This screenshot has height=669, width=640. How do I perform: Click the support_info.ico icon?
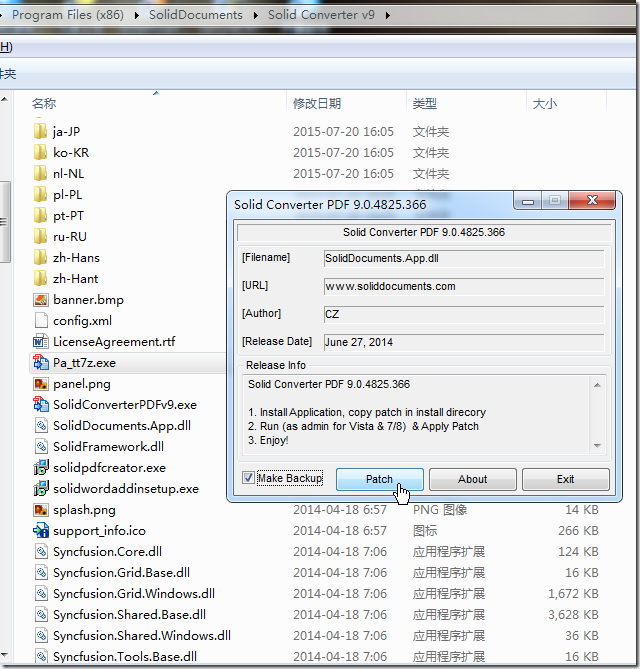click(x=41, y=530)
